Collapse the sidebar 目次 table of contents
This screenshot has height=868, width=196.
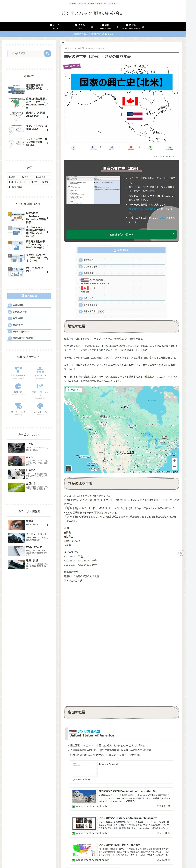29,296
